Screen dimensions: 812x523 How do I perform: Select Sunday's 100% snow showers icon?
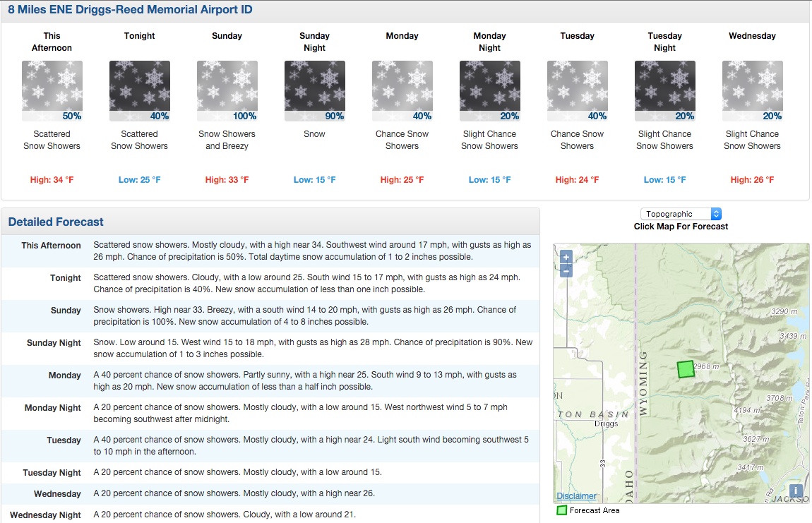[227, 91]
